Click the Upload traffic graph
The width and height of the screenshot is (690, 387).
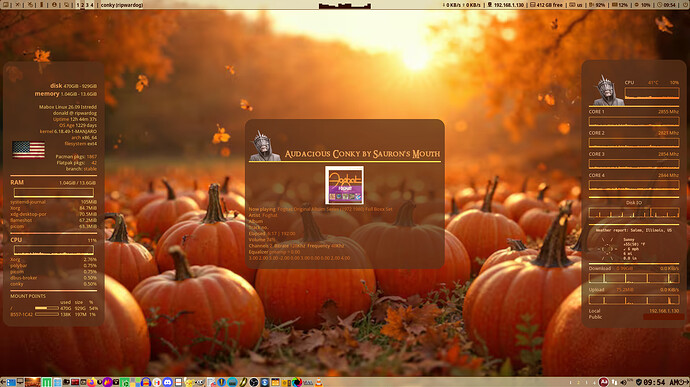coord(634,299)
